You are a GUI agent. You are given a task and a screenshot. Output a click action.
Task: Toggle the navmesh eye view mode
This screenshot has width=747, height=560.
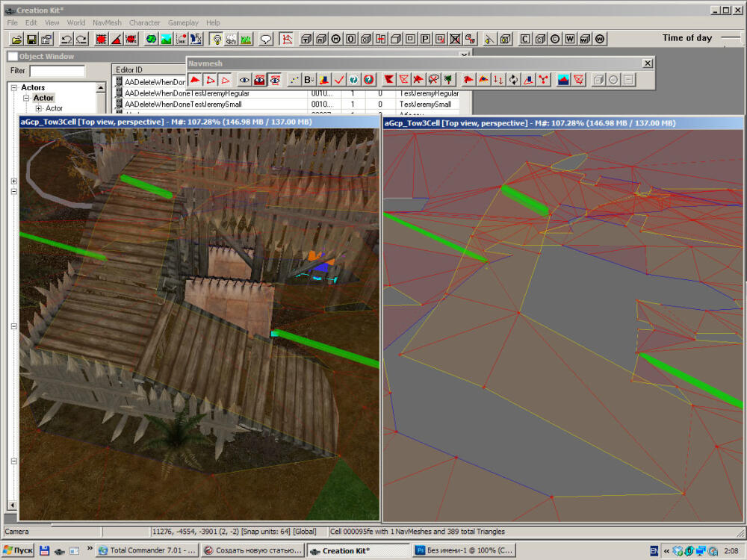click(244, 80)
